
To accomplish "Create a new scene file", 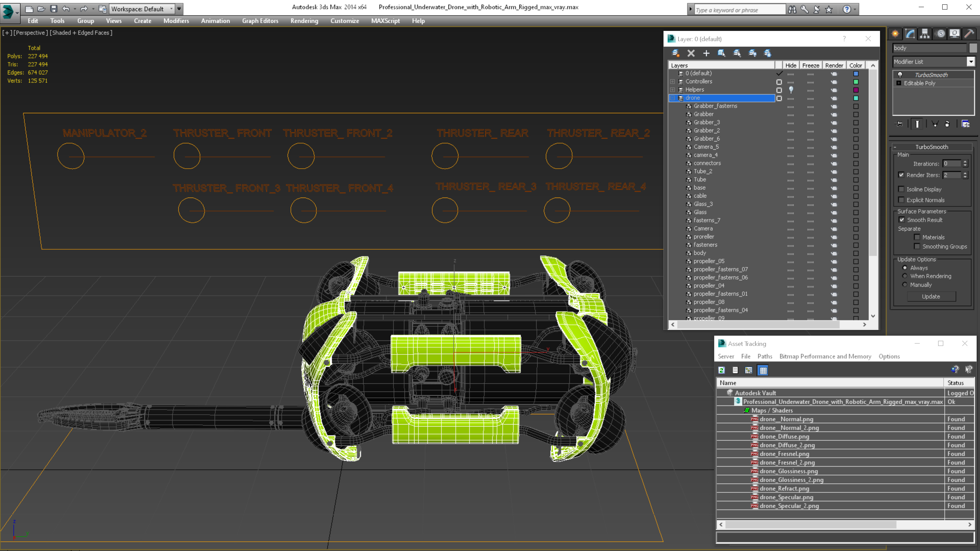I will coord(29,9).
